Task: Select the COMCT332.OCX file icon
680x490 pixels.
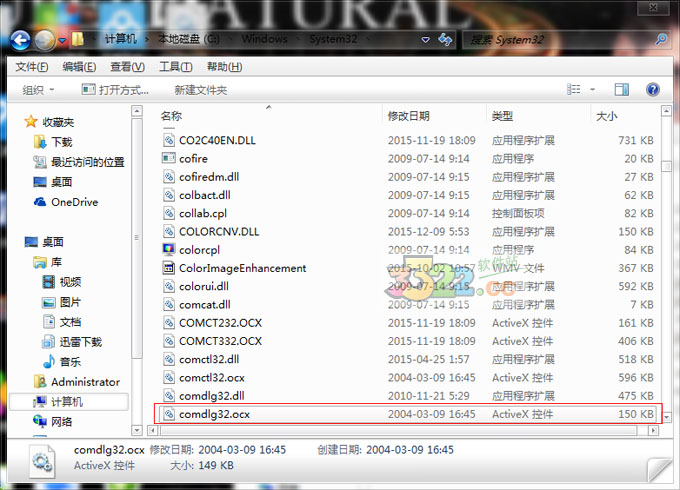Action: 169,341
